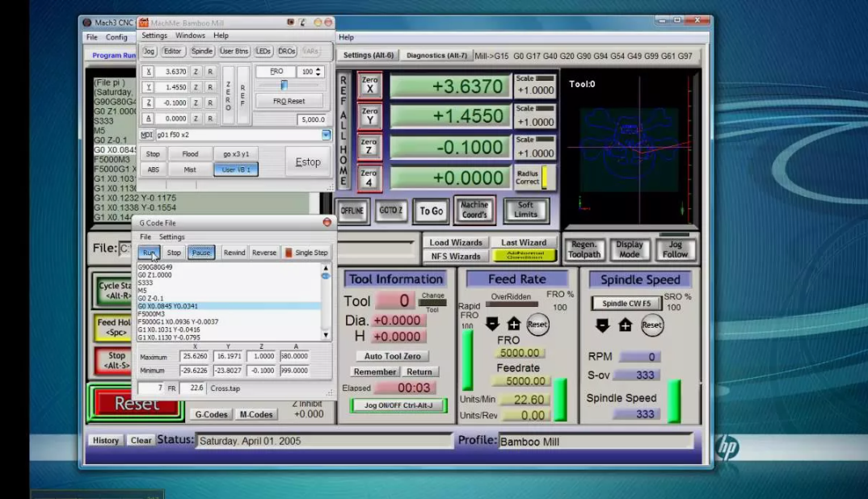Screen dimensions: 868x499
Task: Click the MachMe app icon in title bar
Action: point(144,23)
